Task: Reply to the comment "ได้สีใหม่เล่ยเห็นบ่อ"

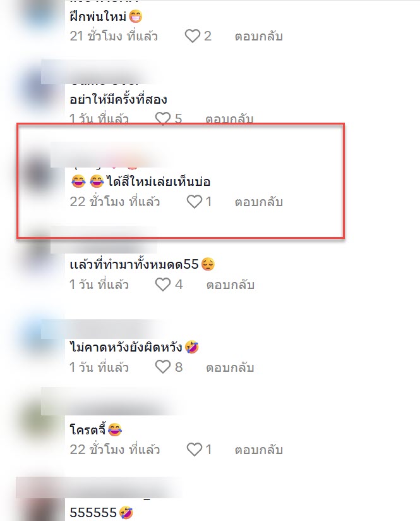Action: click(x=259, y=202)
